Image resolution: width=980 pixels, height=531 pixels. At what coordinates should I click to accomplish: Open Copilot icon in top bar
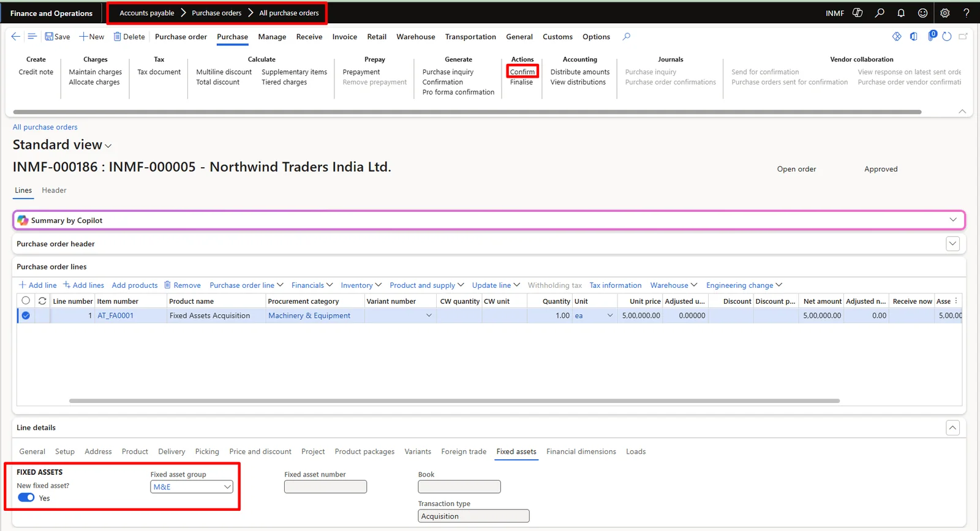(858, 13)
